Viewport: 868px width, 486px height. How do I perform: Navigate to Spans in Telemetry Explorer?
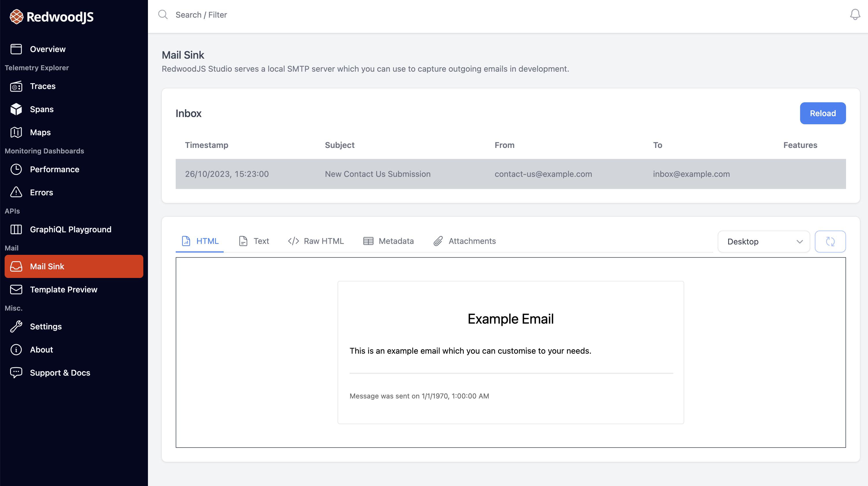[42, 109]
